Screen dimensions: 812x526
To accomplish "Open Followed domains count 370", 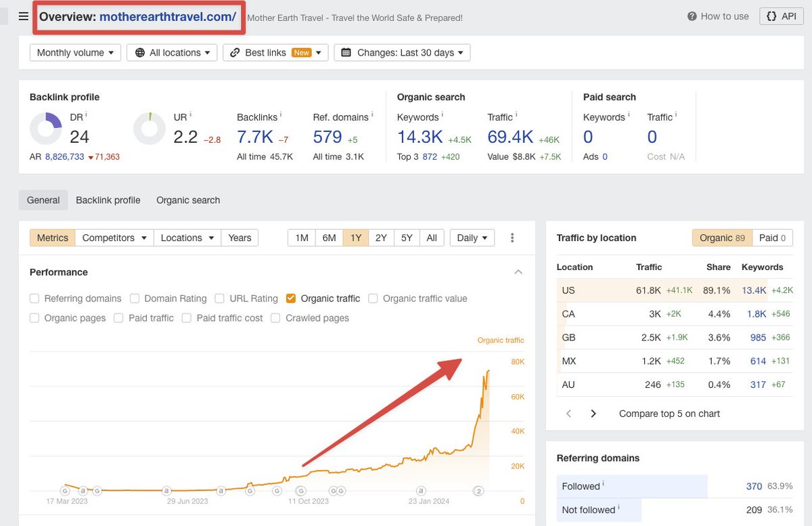I will tap(754, 486).
